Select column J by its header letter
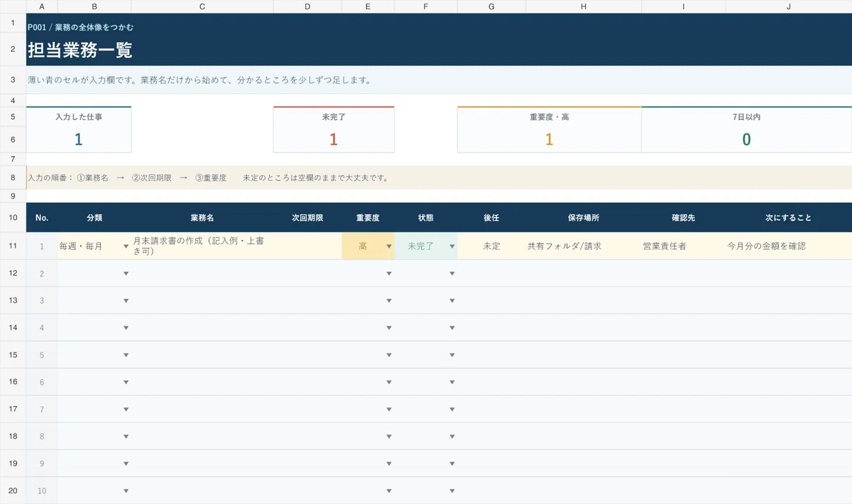This screenshot has height=504, width=852. 789,6
